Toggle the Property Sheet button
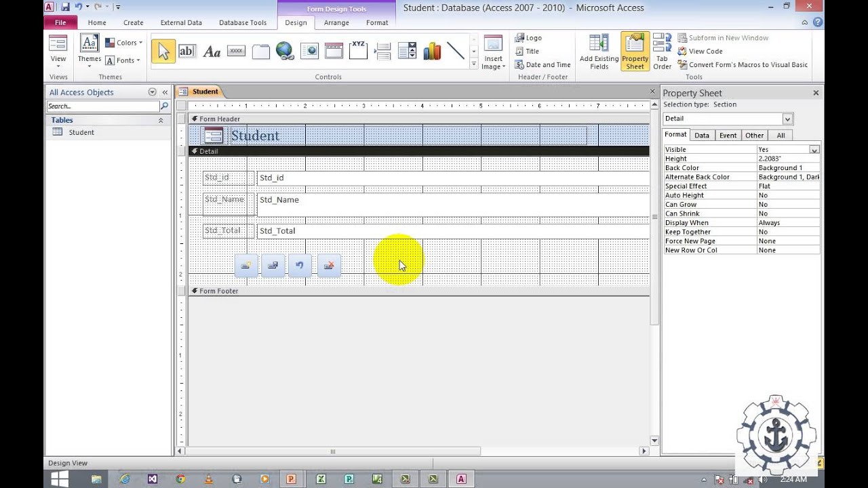The width and height of the screenshot is (868, 488). pos(635,52)
